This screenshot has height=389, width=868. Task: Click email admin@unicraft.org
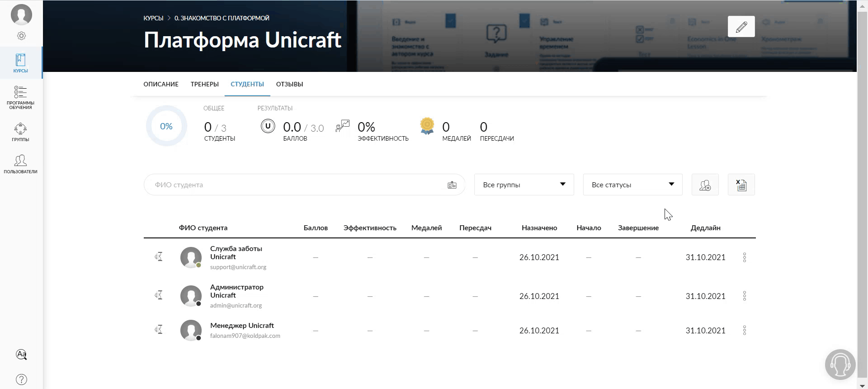tap(236, 305)
